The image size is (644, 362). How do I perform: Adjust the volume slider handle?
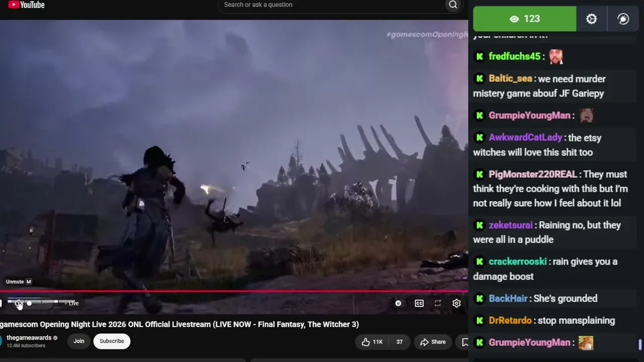[29, 303]
